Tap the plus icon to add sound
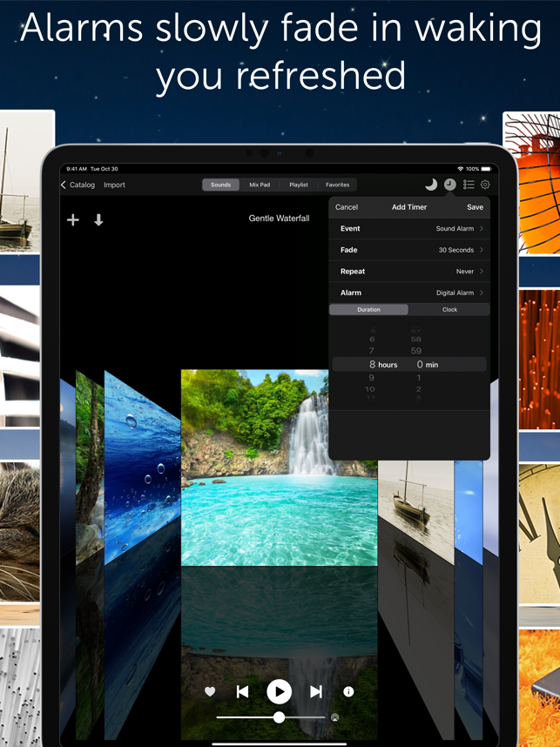 [73, 220]
